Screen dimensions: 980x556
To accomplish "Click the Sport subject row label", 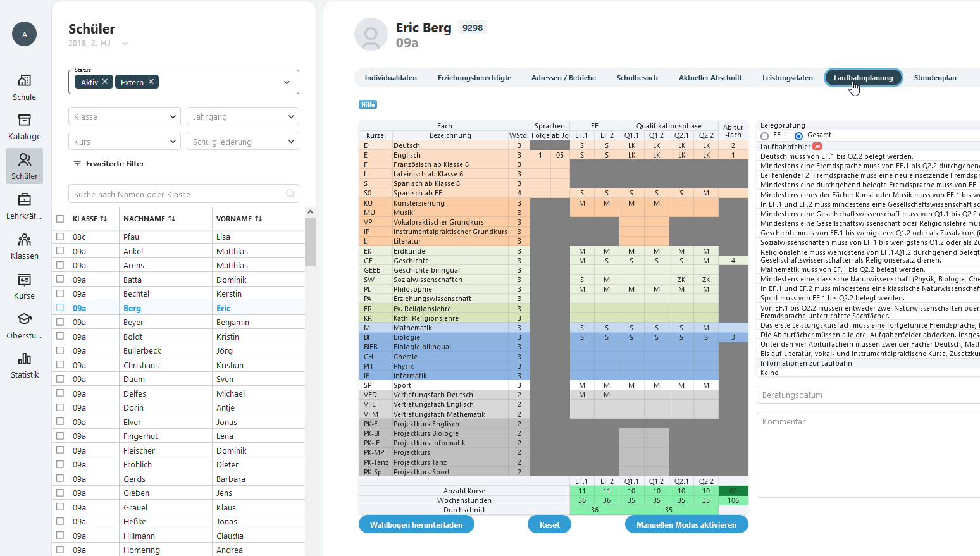I will pyautogui.click(x=402, y=385).
